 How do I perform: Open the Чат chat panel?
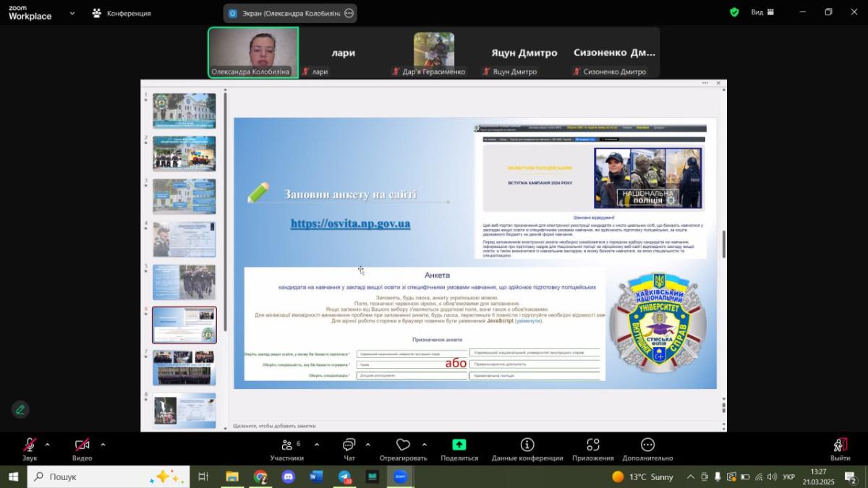point(349,448)
